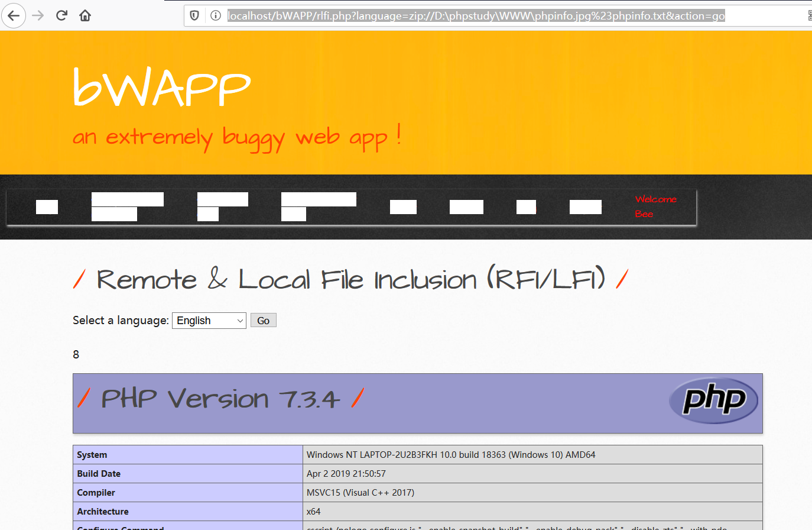Image resolution: width=812 pixels, height=530 pixels.
Task: Reload the current page
Action: point(61,15)
